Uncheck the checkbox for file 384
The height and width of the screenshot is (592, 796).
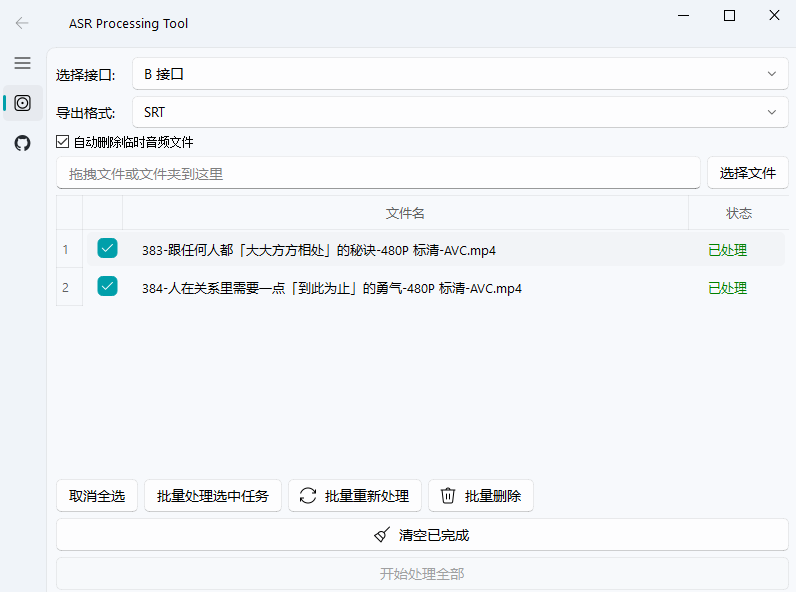click(108, 287)
